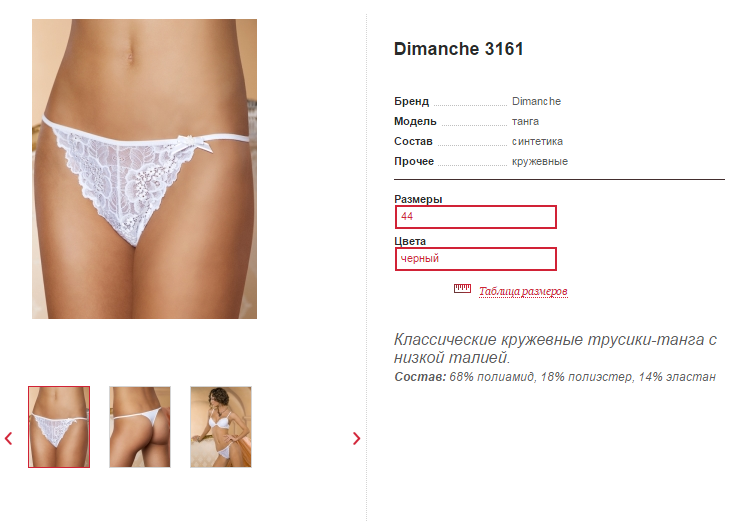752x521 pixels.
Task: Click the Цвета section label
Action: coord(410,241)
